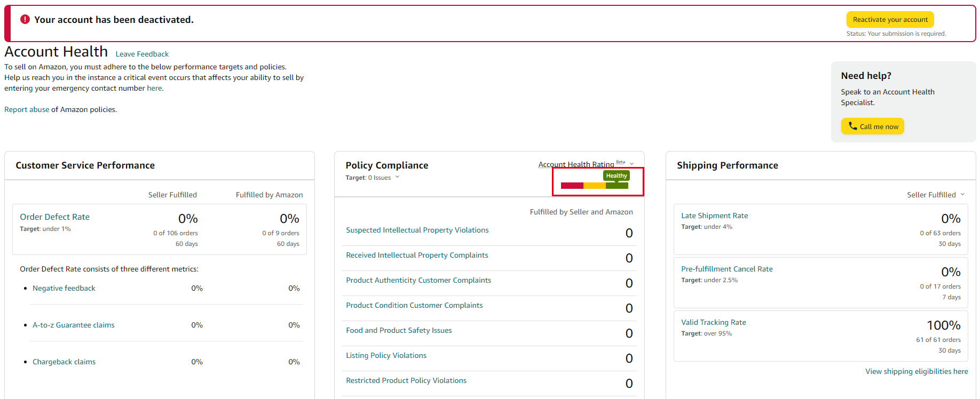Viewport: 980px width, 399px height.
Task: Open the Leave Feedback link
Action: [142, 54]
